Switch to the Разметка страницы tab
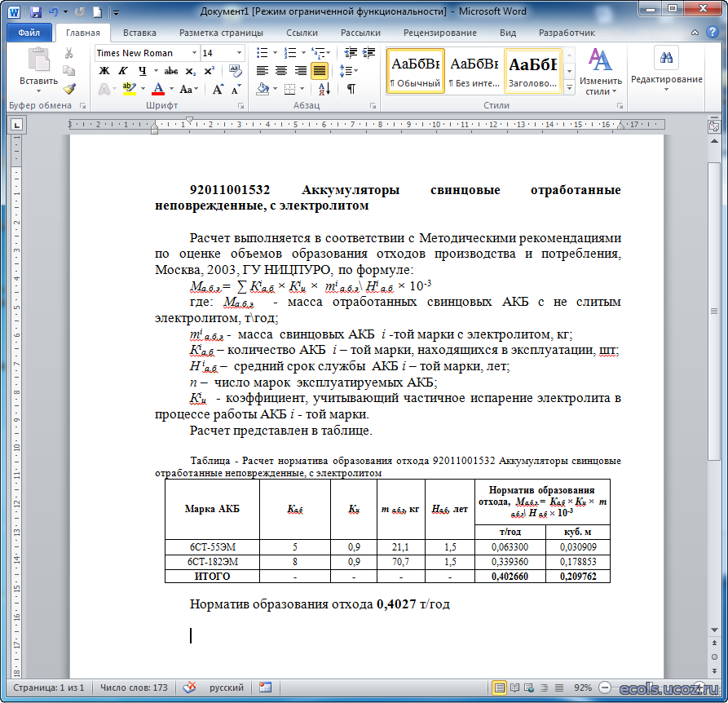Image resolution: width=728 pixels, height=703 pixels. click(x=221, y=33)
